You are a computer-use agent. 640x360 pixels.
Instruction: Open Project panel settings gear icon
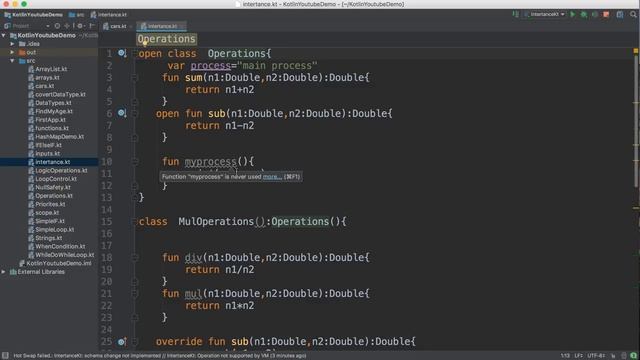[80, 26]
